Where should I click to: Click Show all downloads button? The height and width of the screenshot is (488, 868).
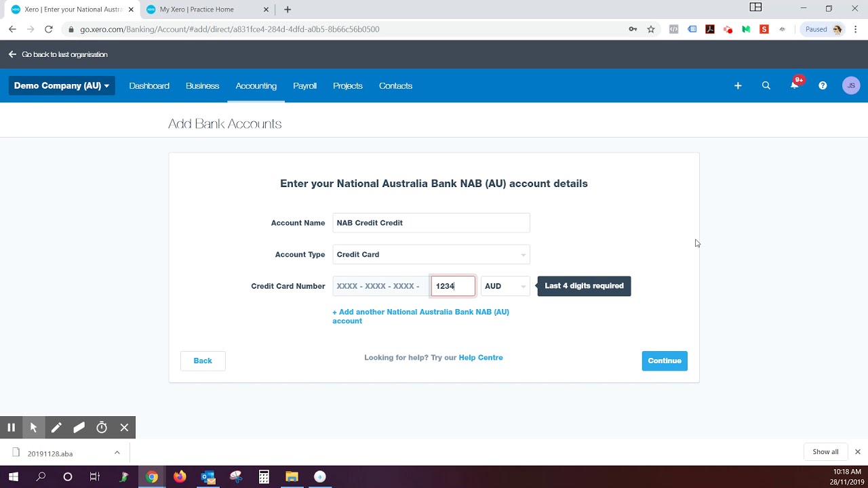[x=825, y=452]
